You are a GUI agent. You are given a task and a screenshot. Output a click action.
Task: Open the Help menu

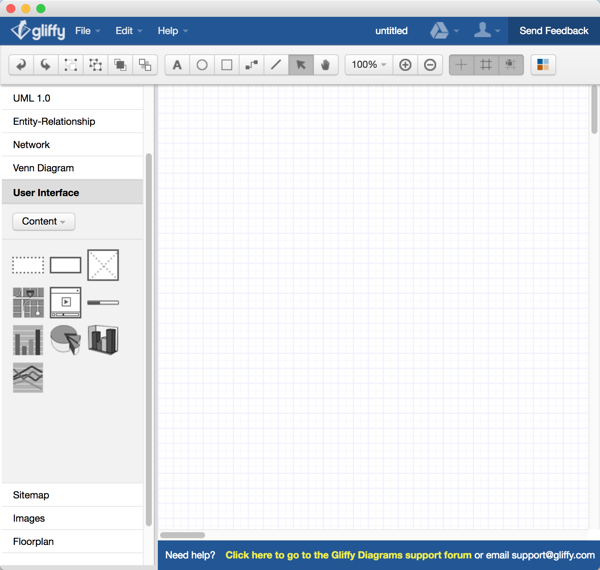(173, 31)
